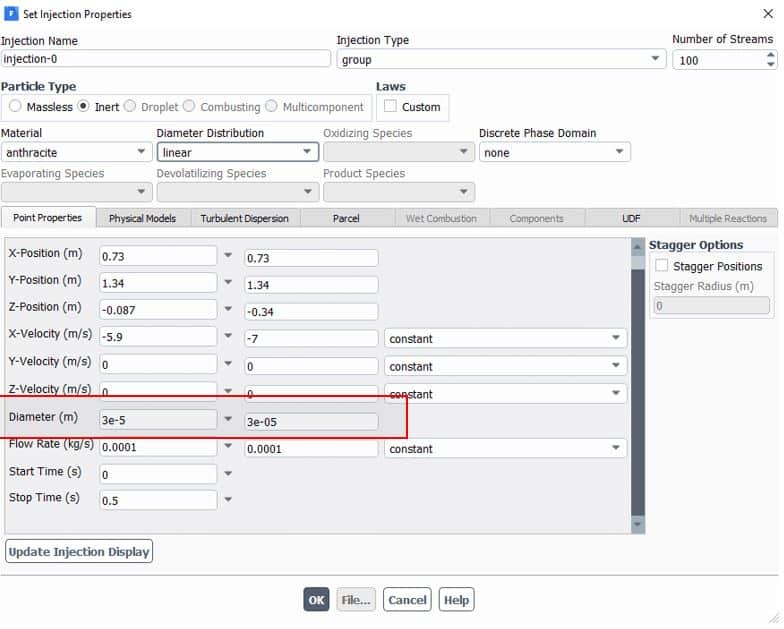The width and height of the screenshot is (784, 629).
Task: Increase the Number of Streams stepper
Action: coord(770,54)
